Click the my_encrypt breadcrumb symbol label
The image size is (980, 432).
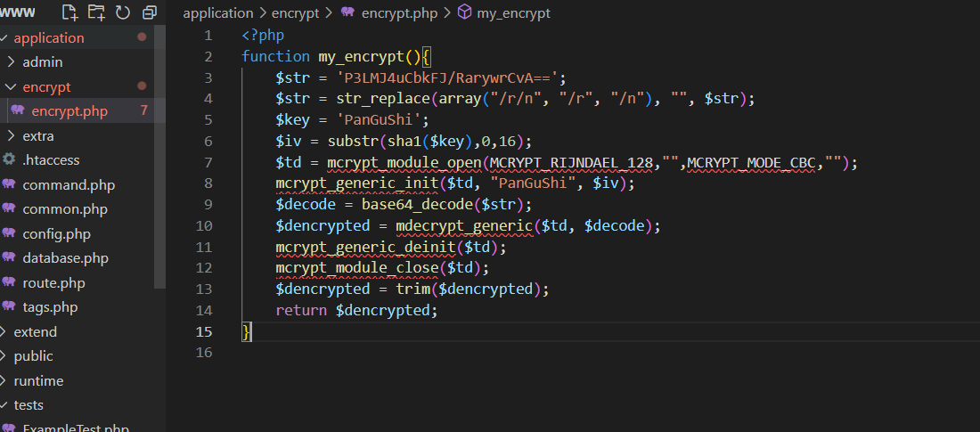[513, 12]
